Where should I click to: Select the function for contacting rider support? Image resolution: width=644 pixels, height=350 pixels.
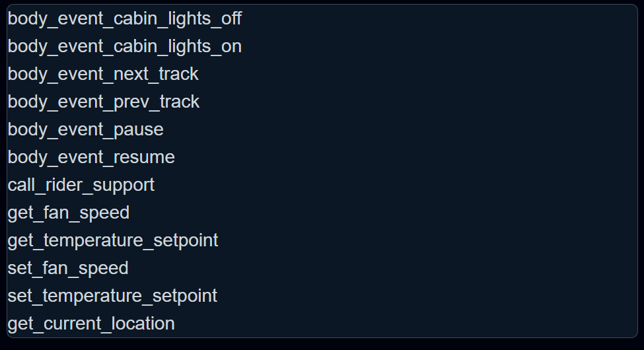pyautogui.click(x=81, y=185)
